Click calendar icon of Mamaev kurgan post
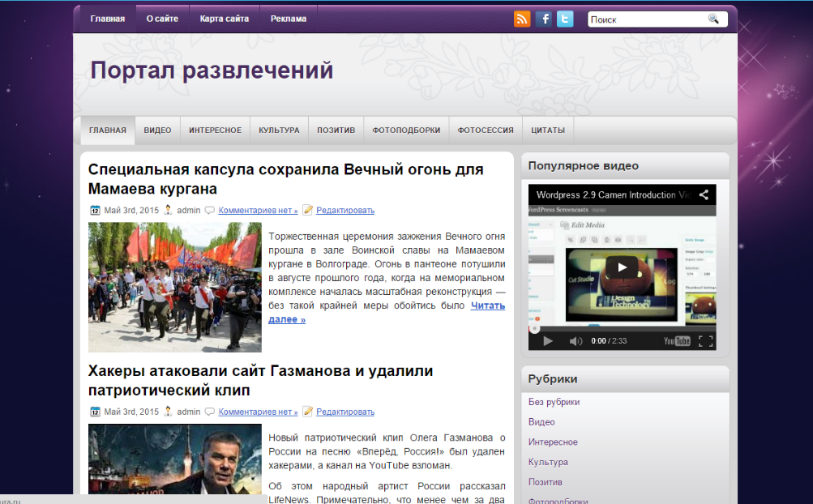The width and height of the screenshot is (813, 504). (x=95, y=210)
